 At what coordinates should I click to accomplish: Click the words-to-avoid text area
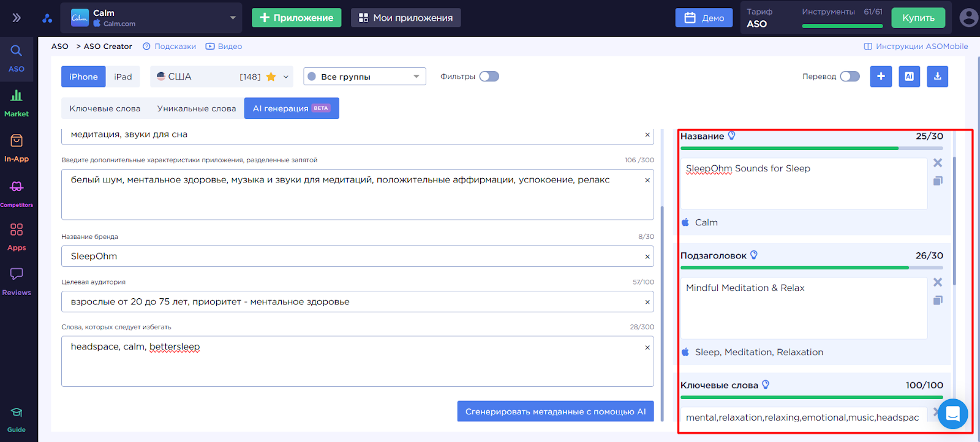(x=357, y=361)
